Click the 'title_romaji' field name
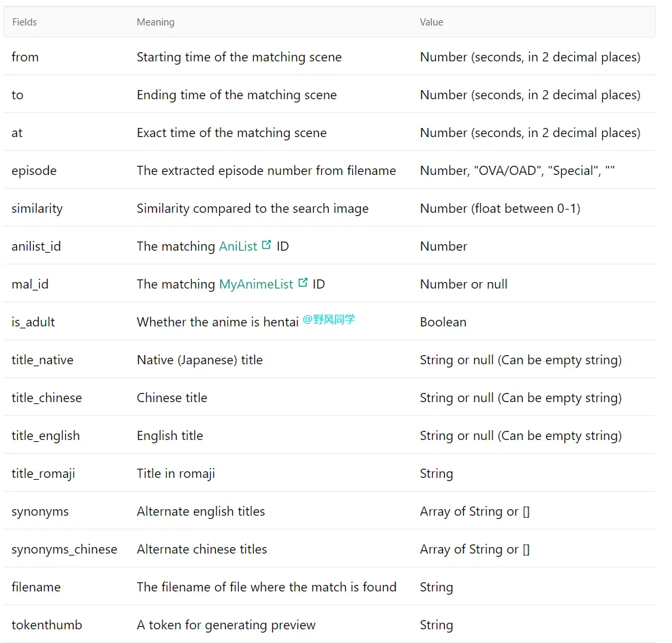672x643 pixels. 43,473
